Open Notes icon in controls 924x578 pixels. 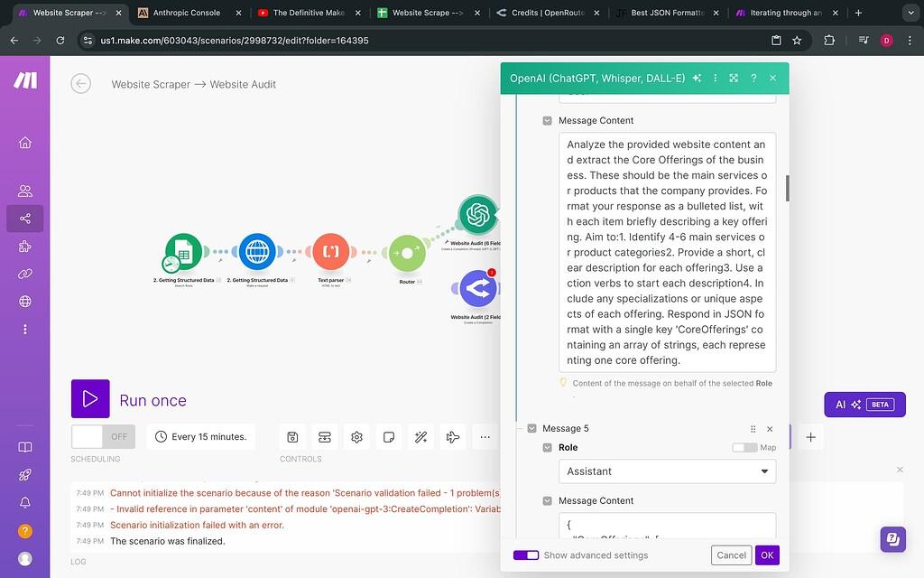click(x=388, y=437)
